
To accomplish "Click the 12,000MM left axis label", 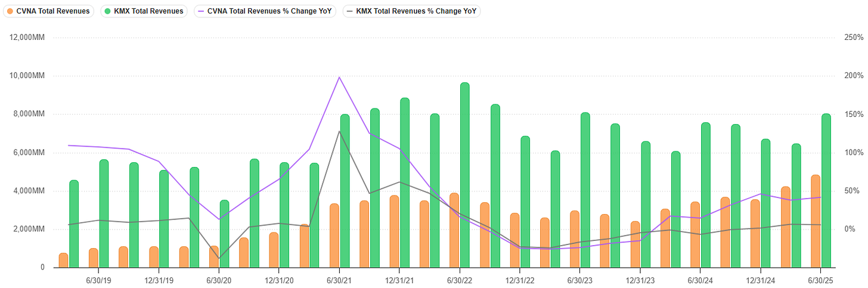I will [26, 38].
